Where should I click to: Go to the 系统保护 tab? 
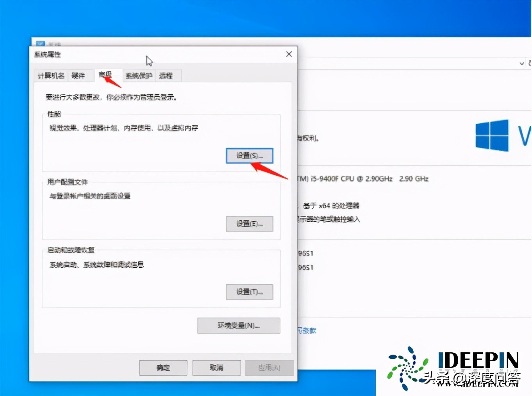(x=139, y=75)
